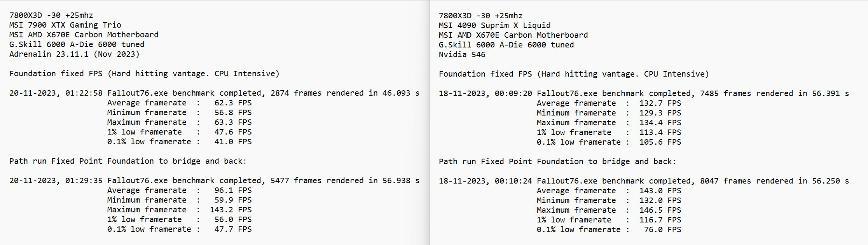This screenshot has width=868, height=245.
Task: Click the Adrenalin 23.11.1 driver line
Action: [74, 54]
